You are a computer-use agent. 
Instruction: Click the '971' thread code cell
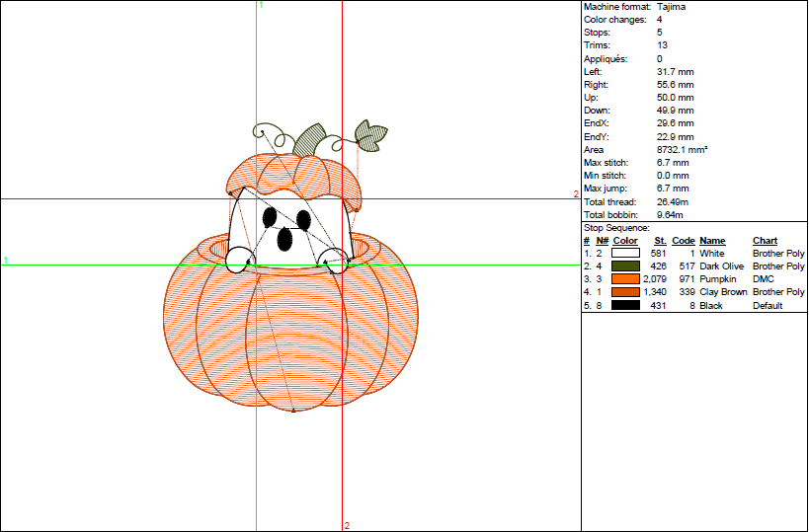688,279
